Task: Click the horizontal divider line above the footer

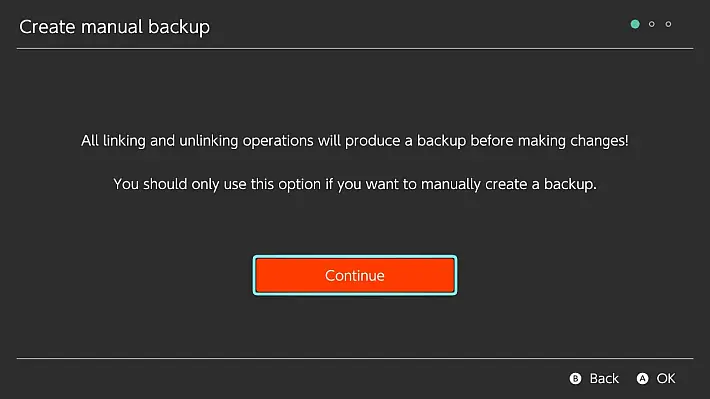Action: click(355, 358)
